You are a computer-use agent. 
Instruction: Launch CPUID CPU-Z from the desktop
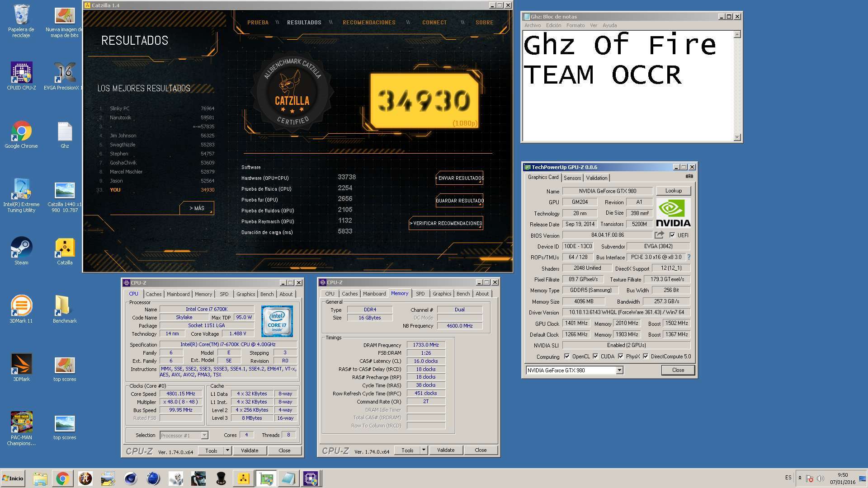pyautogui.click(x=21, y=76)
